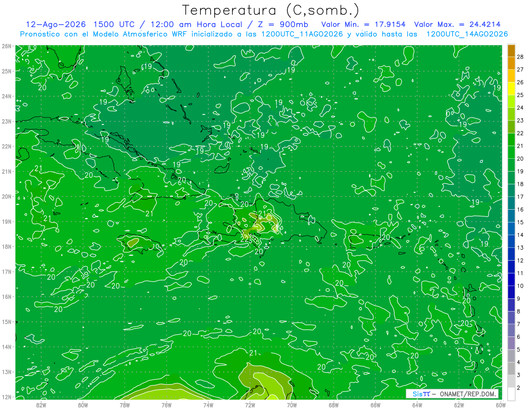Click the purple legend swatch between 5 and 6
Viewport: 532px width, 411px height.
[x=511, y=343]
